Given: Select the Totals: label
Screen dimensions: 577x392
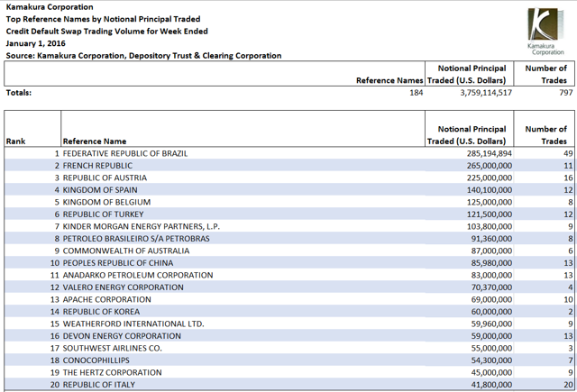Looking at the screenshot, I should point(19,92).
